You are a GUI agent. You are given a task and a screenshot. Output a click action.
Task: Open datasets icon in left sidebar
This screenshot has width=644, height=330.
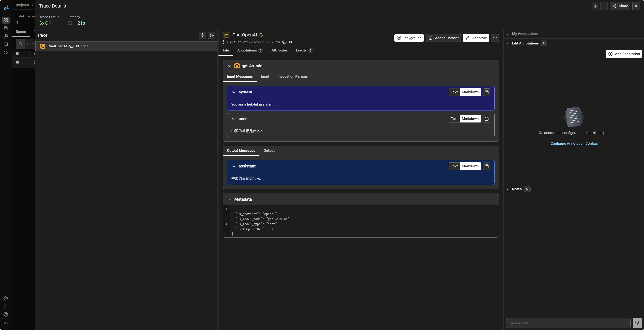click(6, 28)
